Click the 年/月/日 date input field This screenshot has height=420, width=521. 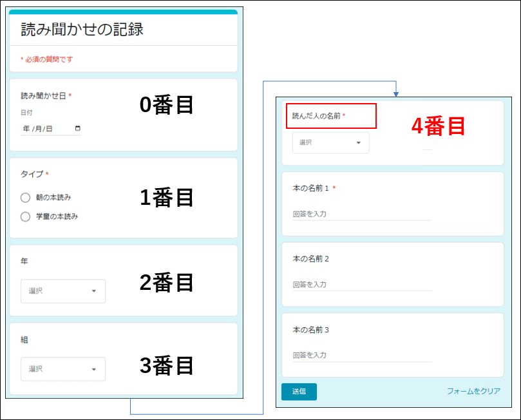coord(50,129)
